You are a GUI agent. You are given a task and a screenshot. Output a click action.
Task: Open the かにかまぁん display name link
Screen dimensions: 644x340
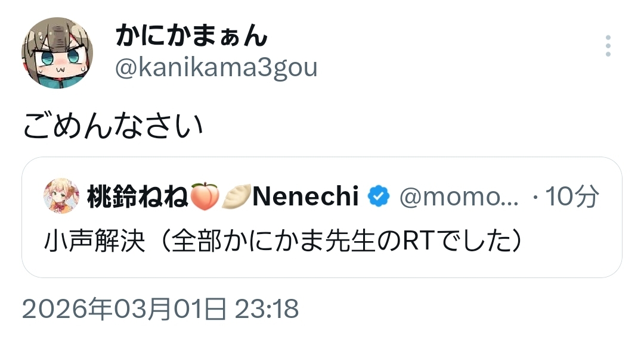191,38
